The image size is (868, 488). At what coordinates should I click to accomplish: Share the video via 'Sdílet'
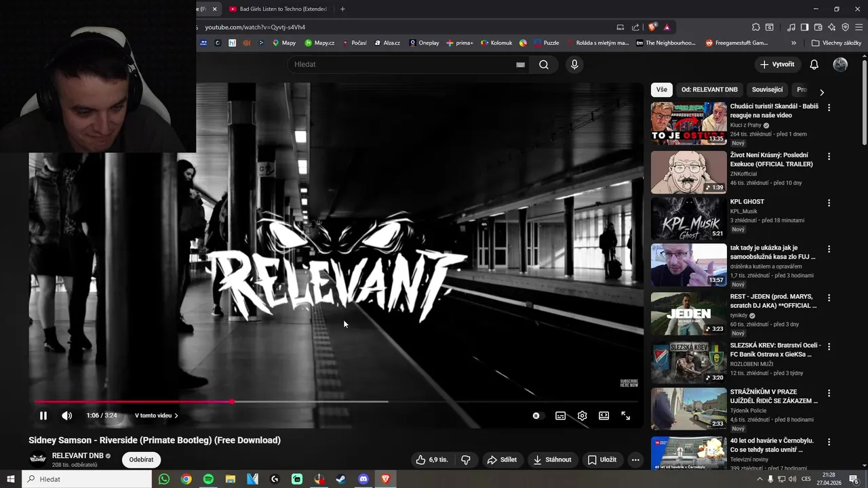click(502, 460)
